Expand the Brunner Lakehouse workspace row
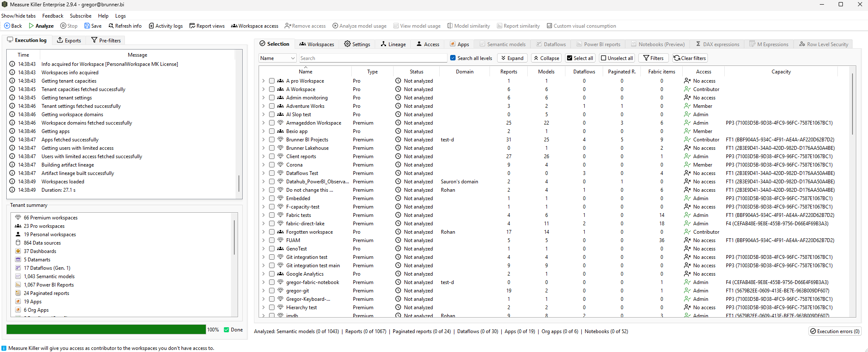The image size is (868, 352). (x=263, y=148)
